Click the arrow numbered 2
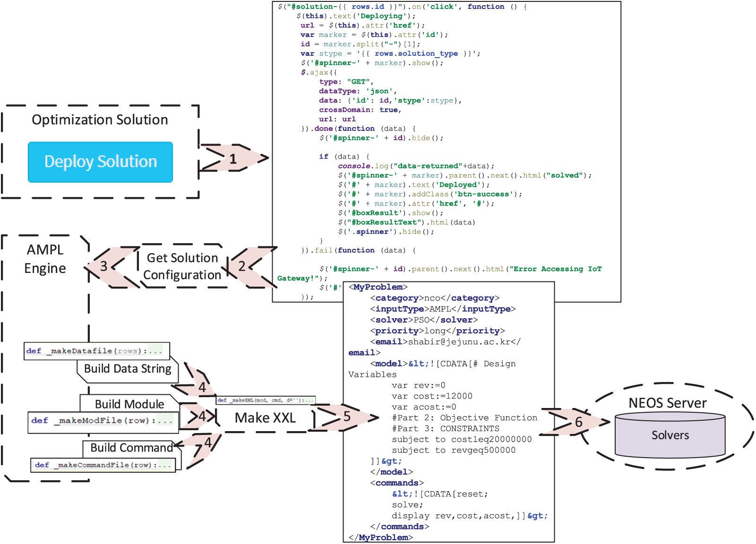 243,267
